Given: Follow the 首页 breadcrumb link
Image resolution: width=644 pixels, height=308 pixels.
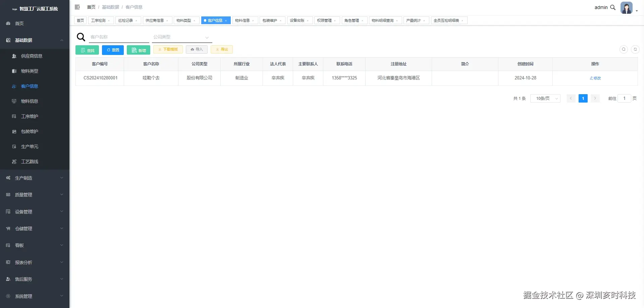Looking at the screenshot, I should click(x=91, y=7).
